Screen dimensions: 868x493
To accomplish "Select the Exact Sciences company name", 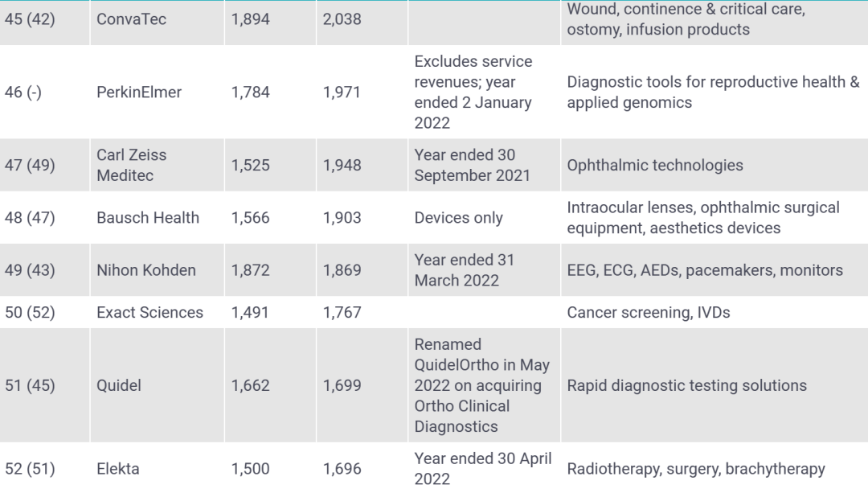I will [x=150, y=312].
